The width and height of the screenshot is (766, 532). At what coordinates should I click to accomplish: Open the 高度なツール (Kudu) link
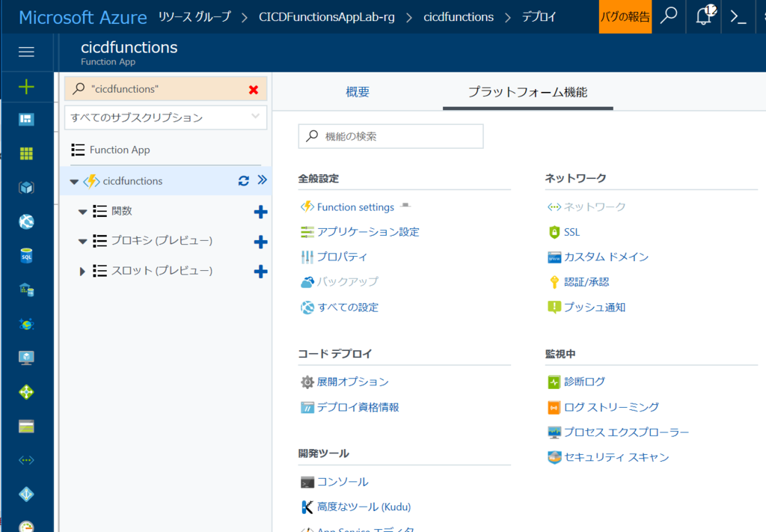tap(364, 507)
